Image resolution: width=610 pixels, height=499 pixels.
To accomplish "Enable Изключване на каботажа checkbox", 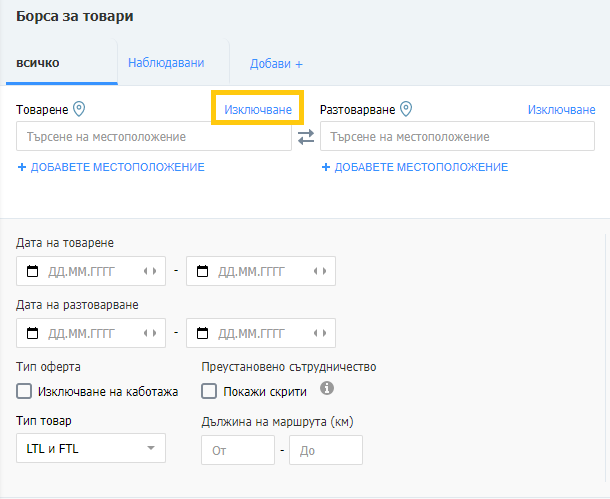I will pos(24,391).
